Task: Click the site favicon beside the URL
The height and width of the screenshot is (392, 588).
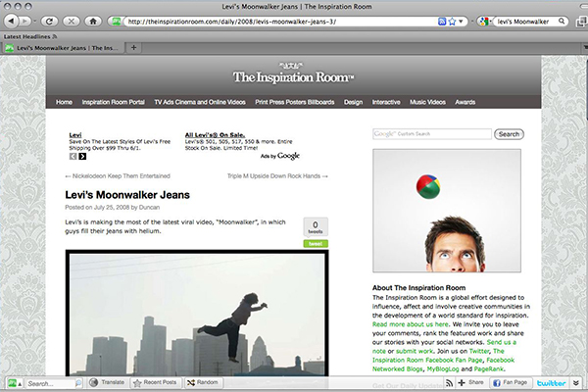Action: 117,22
